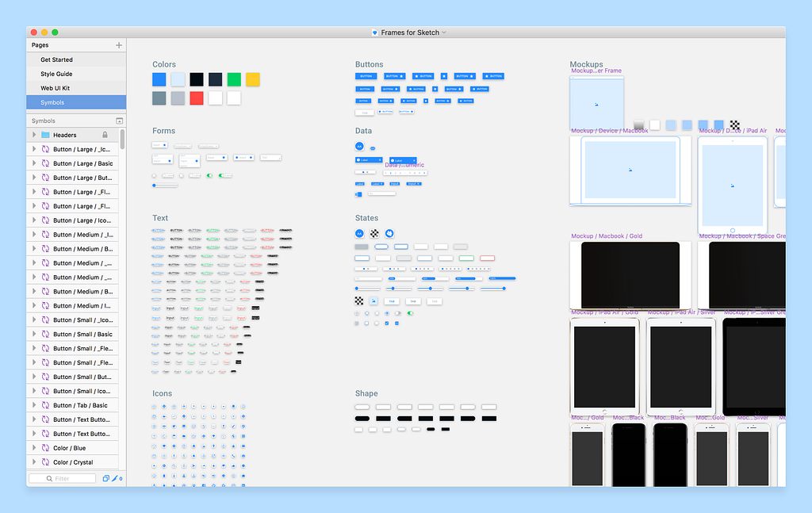Viewport: 812px width, 513px height.
Task: Select the Button / Small / _Ico... layer row
Action: (72, 320)
